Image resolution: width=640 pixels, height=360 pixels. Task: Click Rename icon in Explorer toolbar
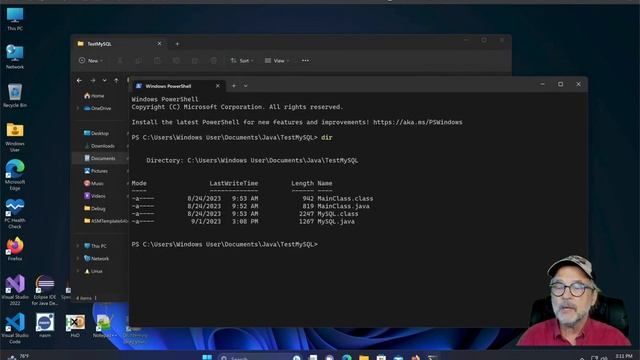pos(176,61)
